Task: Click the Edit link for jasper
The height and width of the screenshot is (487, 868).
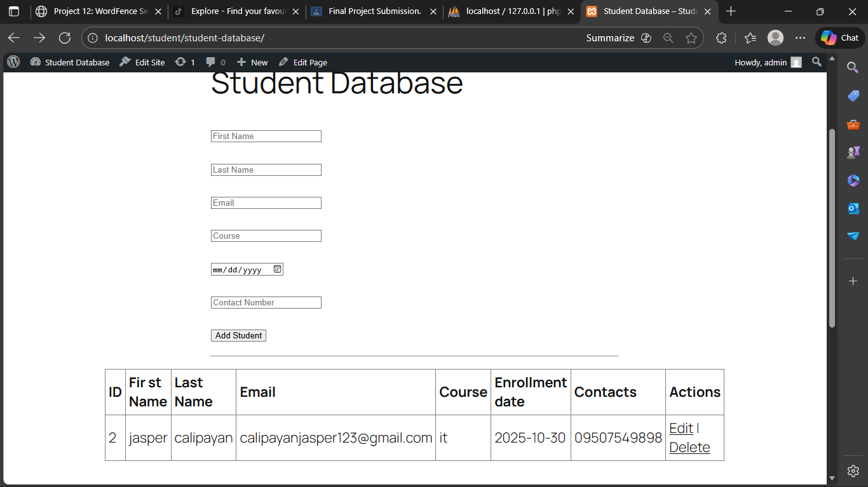Action: pyautogui.click(x=681, y=429)
